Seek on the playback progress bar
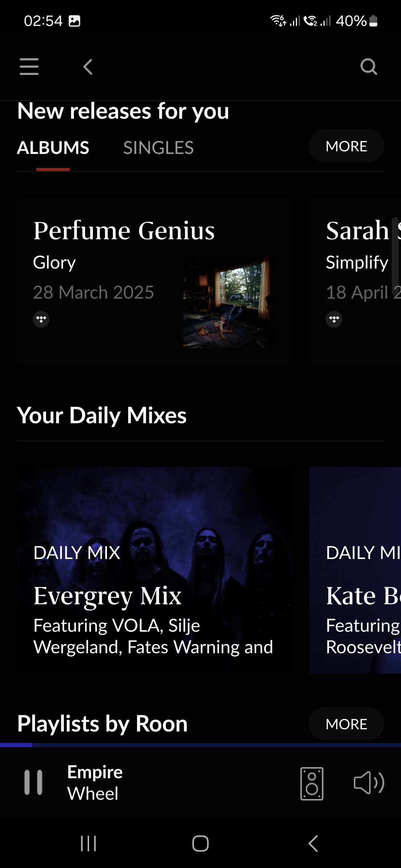The width and height of the screenshot is (401, 868). pos(200,745)
